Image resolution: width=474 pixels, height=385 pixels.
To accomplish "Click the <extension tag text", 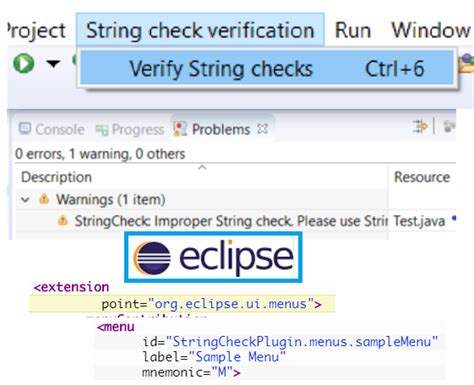I will pyautogui.click(x=71, y=287).
